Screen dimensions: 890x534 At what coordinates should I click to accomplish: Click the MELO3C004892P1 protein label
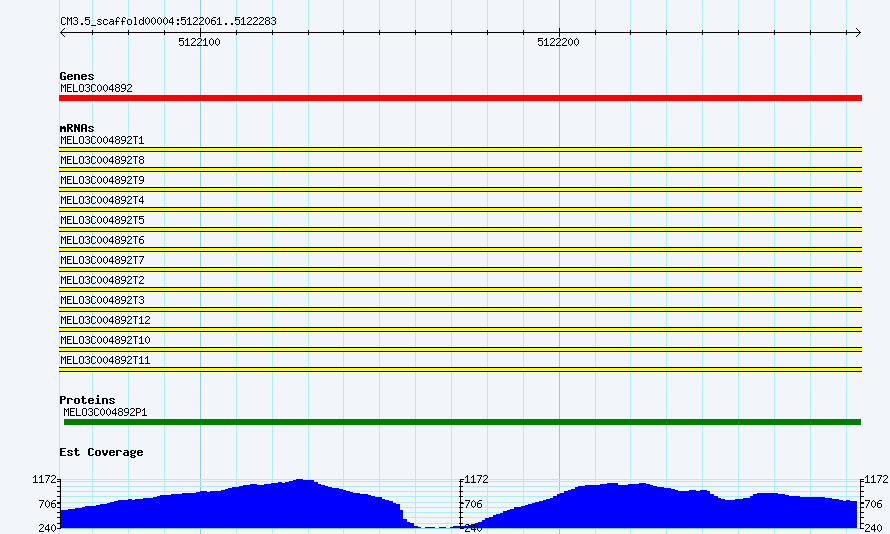[x=105, y=412]
